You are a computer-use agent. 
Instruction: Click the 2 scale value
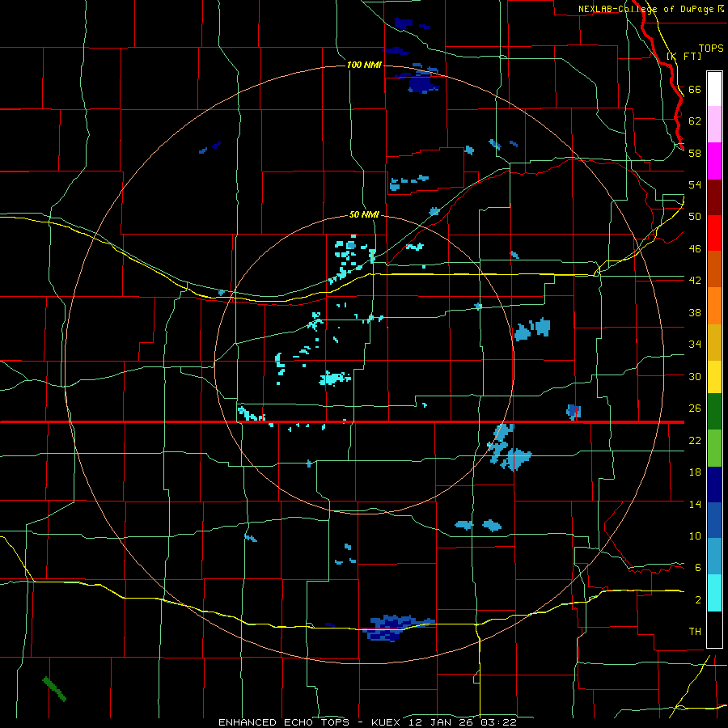(x=697, y=599)
